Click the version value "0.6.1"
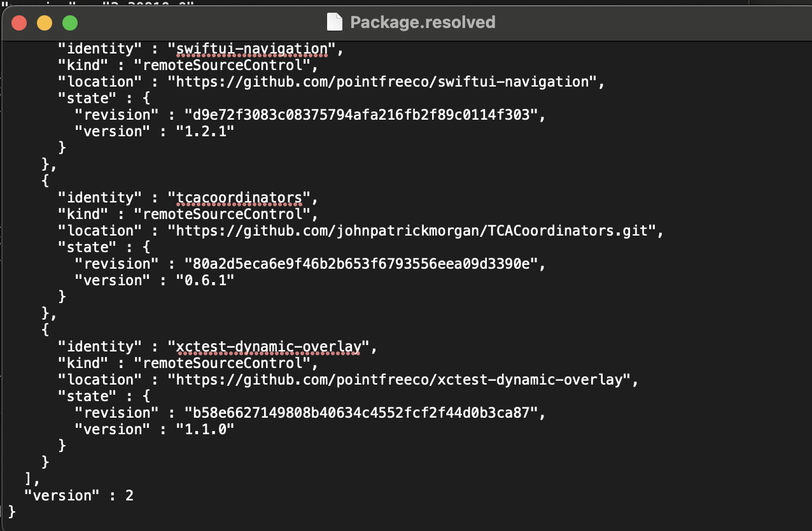Image resolution: width=812 pixels, height=531 pixels. [206, 280]
